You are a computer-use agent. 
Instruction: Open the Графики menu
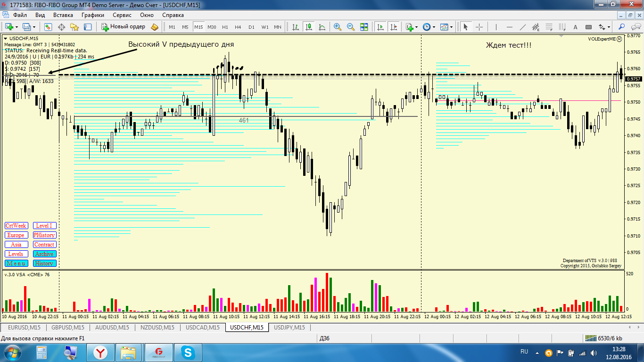(x=93, y=15)
